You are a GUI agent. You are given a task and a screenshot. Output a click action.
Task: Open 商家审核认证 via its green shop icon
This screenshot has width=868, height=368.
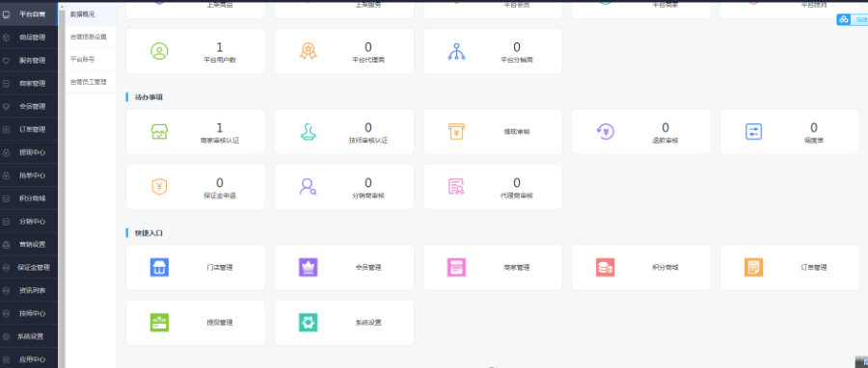[x=159, y=132]
